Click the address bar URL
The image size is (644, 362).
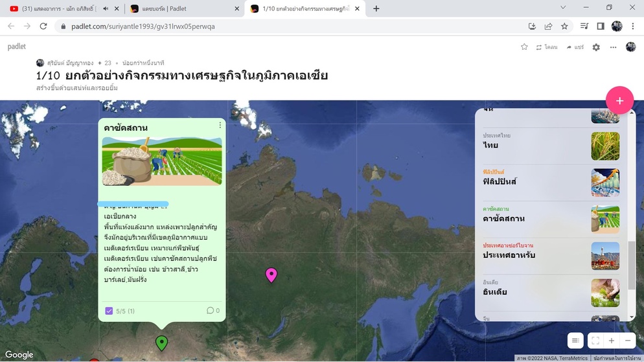click(x=143, y=27)
